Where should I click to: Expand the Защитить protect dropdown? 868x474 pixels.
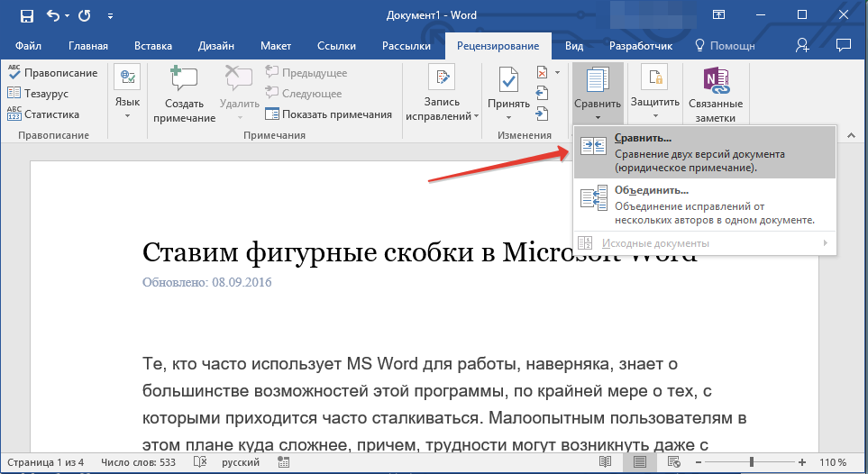tap(654, 115)
